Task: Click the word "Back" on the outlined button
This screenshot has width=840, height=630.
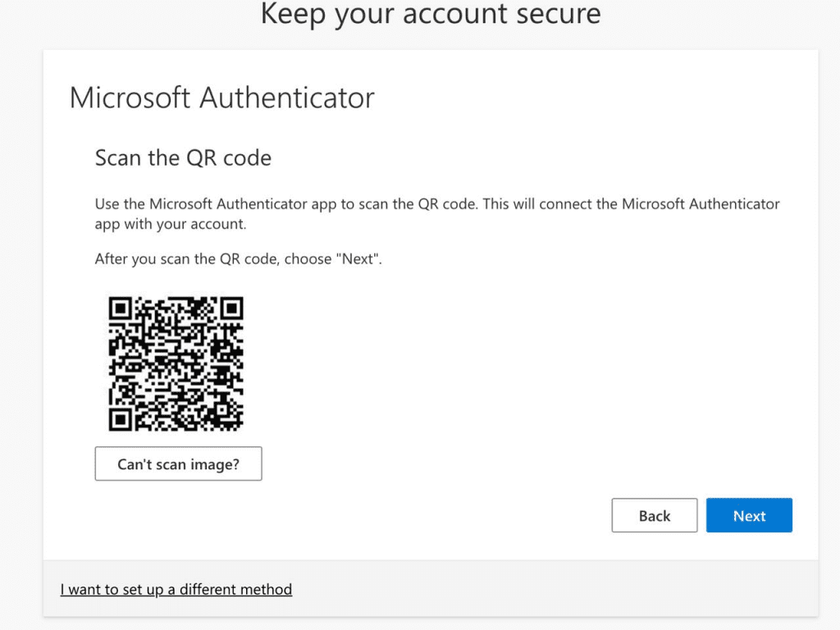Action: coord(654,516)
